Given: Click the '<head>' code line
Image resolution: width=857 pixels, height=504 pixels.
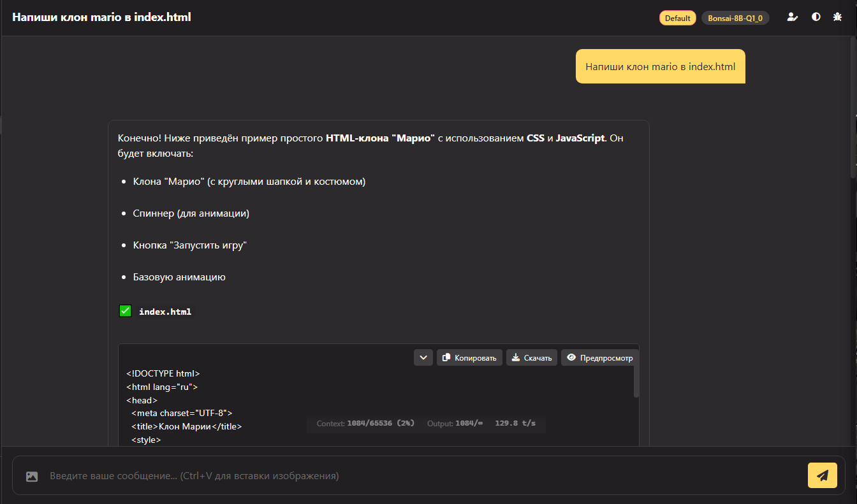Looking at the screenshot, I should 142,401.
